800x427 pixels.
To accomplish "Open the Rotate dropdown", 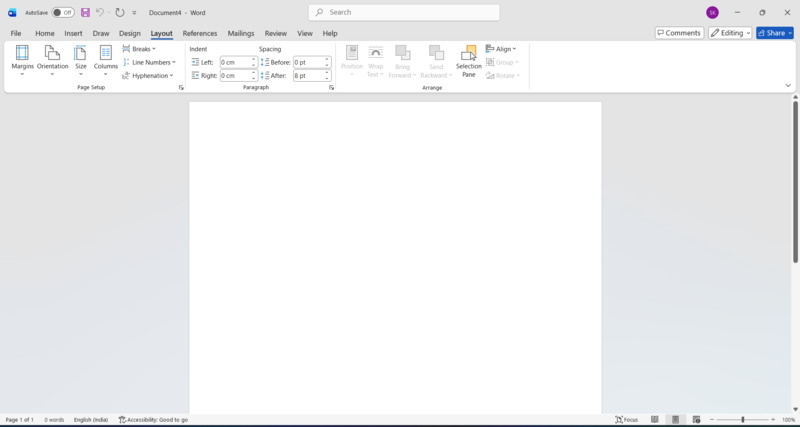I will click(x=503, y=76).
